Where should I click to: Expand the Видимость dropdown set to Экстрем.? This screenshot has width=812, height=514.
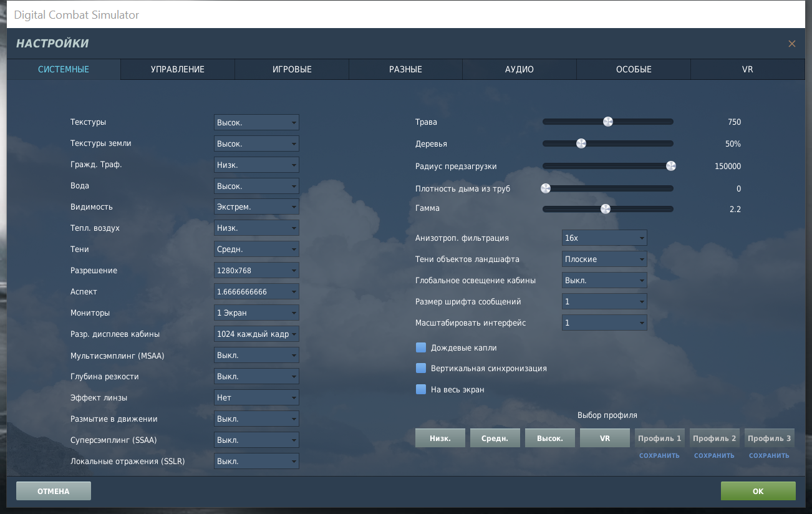pos(256,207)
